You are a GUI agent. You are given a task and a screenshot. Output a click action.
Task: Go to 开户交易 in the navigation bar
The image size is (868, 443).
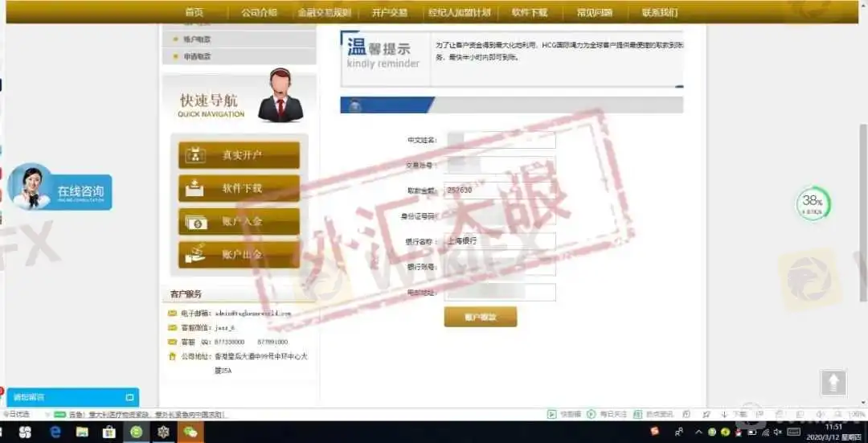[x=390, y=12]
